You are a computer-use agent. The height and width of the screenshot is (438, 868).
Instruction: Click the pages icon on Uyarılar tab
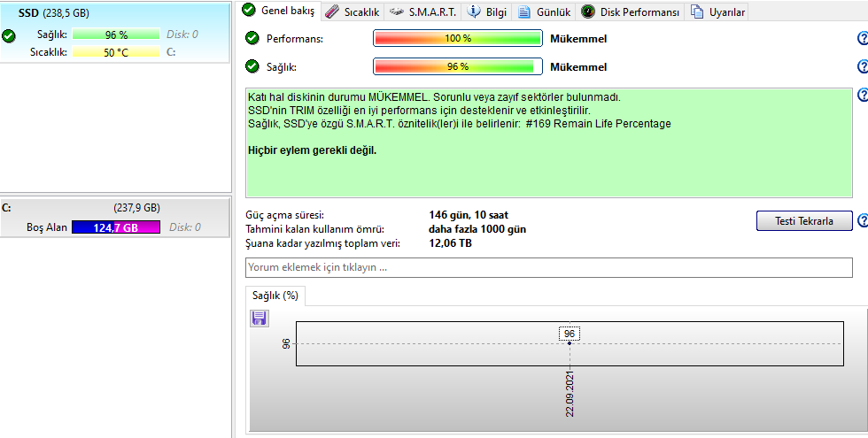click(697, 12)
